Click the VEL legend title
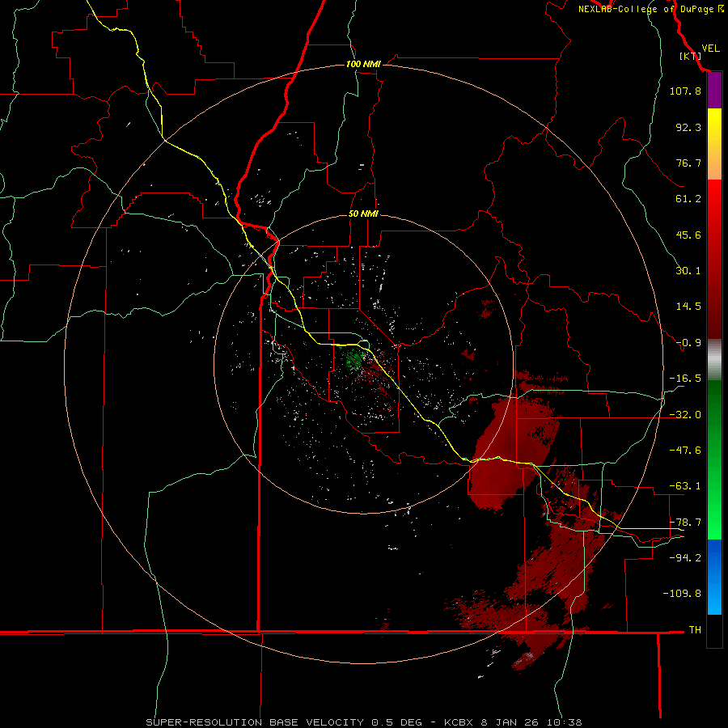This screenshot has height=728, width=728. (x=710, y=49)
